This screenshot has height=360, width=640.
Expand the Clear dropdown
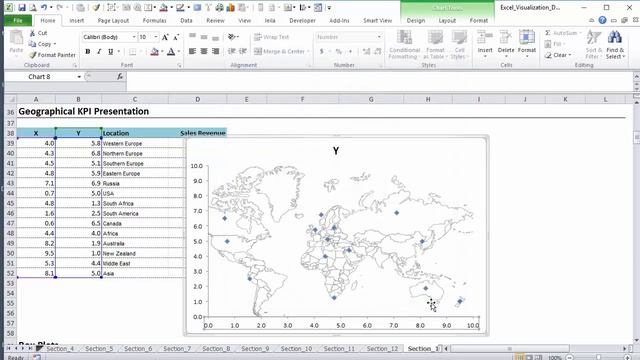(570, 55)
